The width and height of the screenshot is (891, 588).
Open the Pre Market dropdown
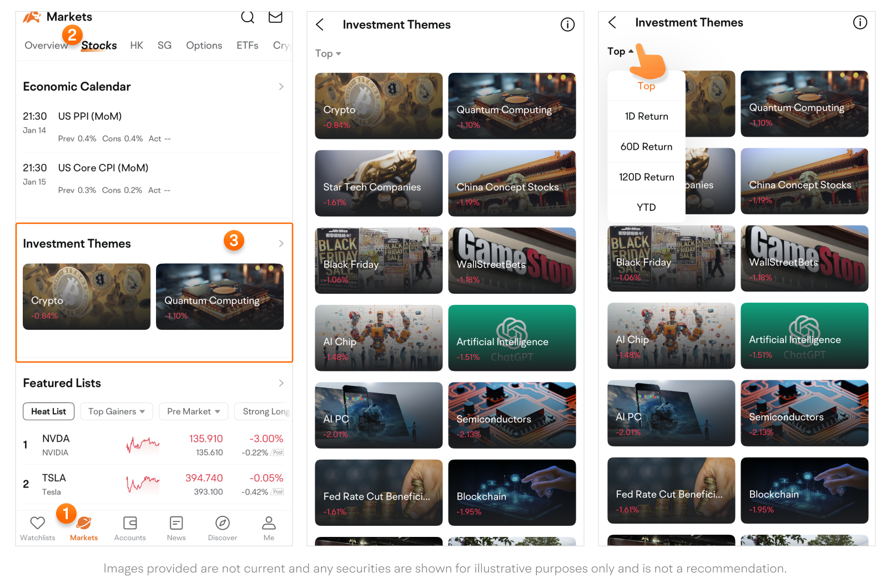tap(194, 411)
